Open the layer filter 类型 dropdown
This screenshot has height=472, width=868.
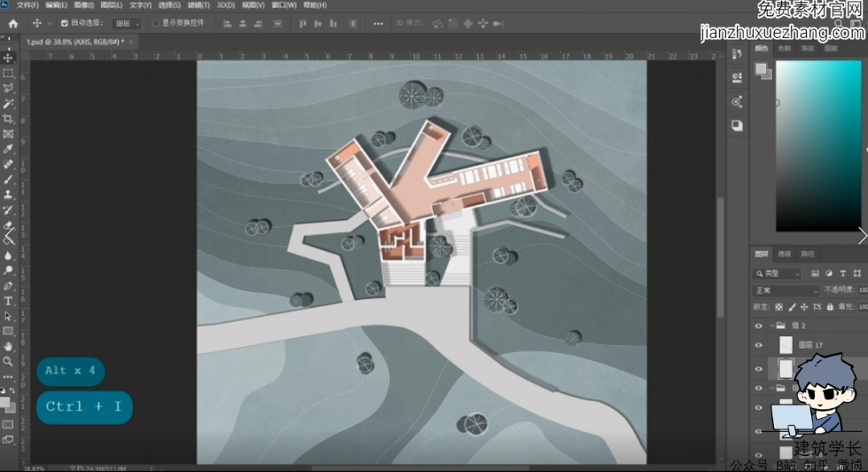pos(777,273)
